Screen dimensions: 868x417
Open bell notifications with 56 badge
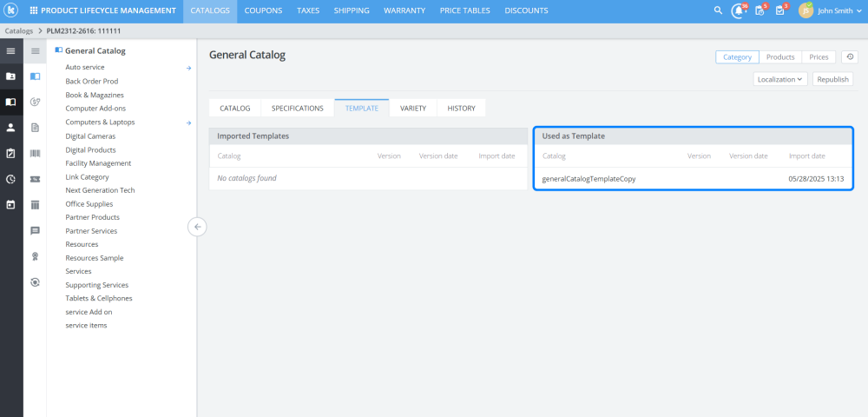coord(738,10)
